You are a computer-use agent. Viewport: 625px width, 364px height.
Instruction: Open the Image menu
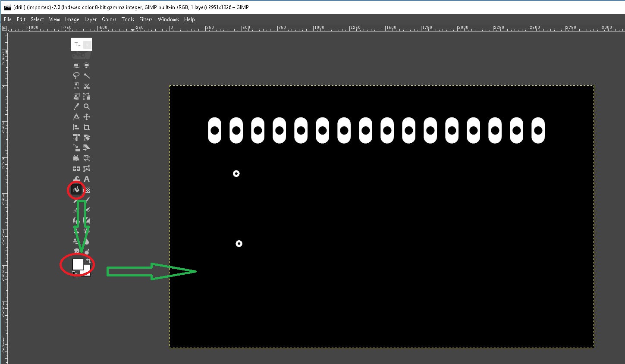coord(72,19)
